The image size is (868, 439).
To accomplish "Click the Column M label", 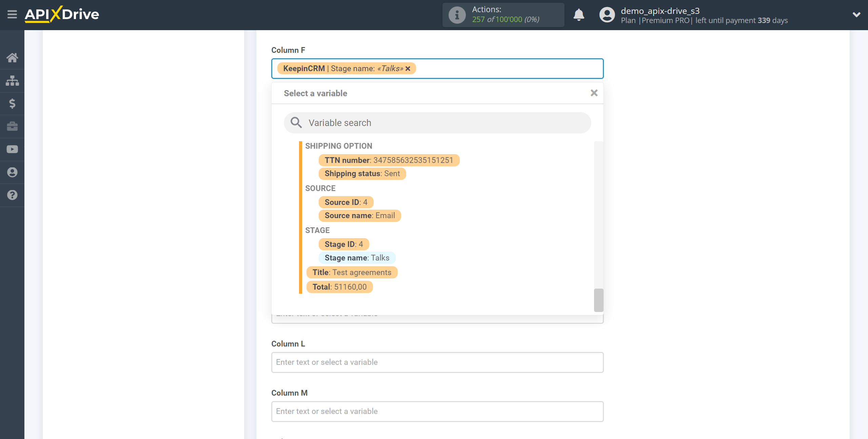I will point(289,393).
